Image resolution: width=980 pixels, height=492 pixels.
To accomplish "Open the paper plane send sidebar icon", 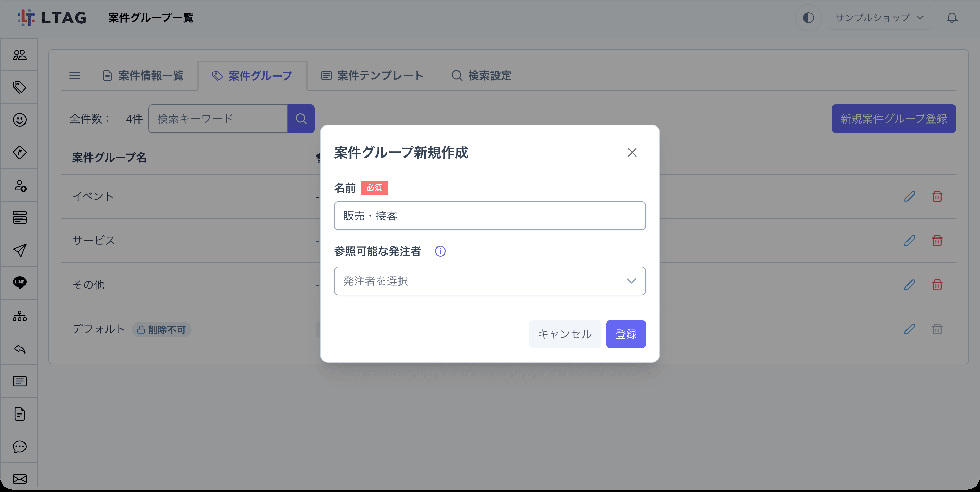I will (x=19, y=250).
